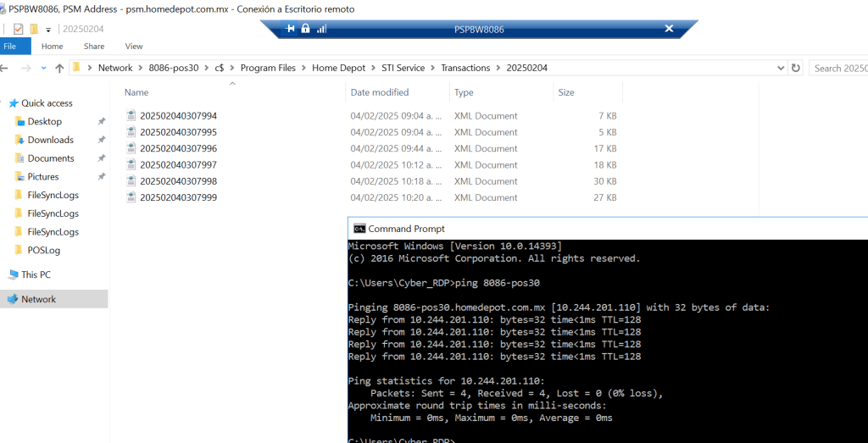868x443 pixels.
Task: Navigate to Network in the breadcrumb path
Action: tap(115, 68)
